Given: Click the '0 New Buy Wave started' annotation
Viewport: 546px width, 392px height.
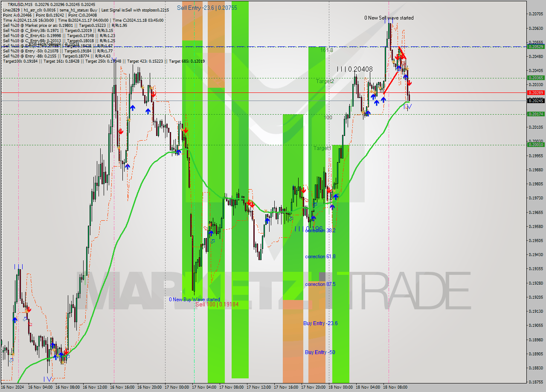Looking at the screenshot, I should coord(195,300).
